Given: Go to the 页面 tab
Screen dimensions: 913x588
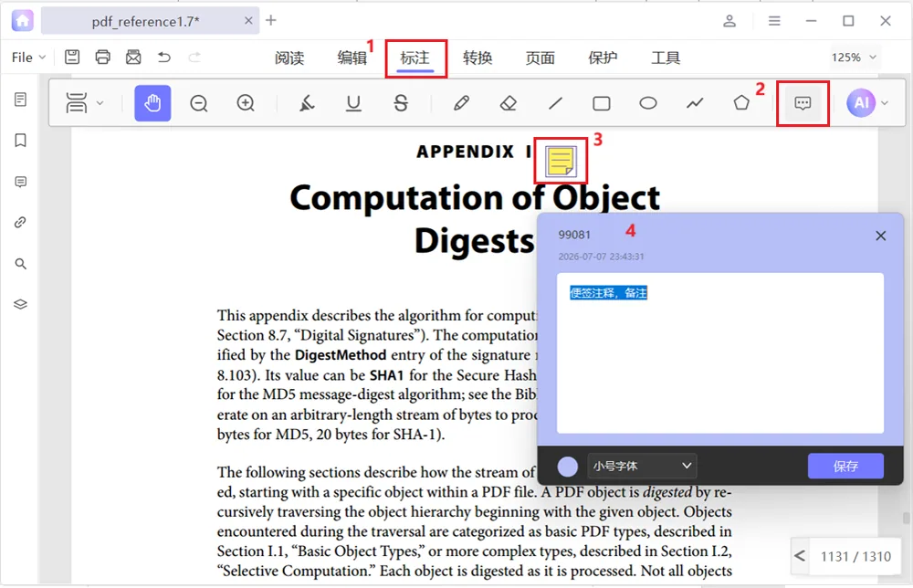Looking at the screenshot, I should point(540,58).
